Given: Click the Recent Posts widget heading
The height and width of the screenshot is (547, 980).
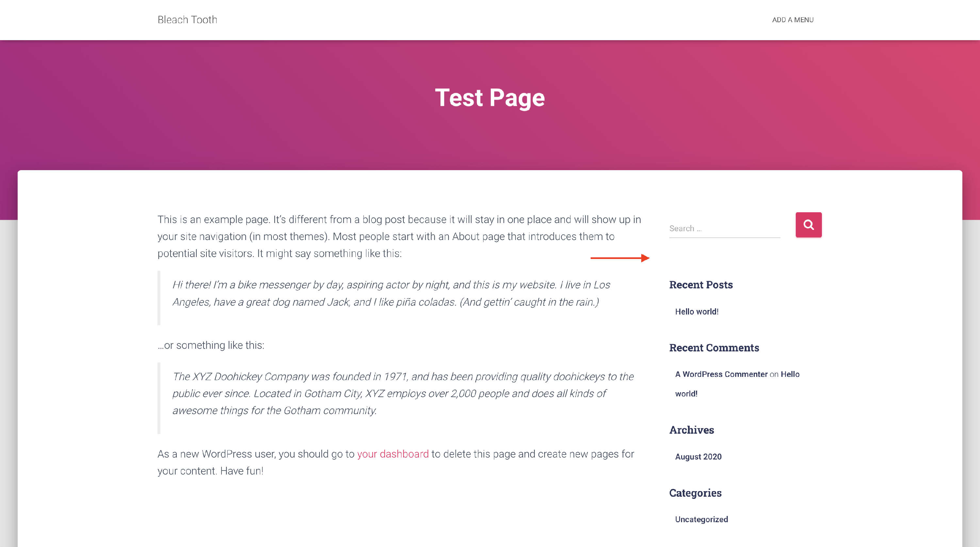Looking at the screenshot, I should pos(701,284).
